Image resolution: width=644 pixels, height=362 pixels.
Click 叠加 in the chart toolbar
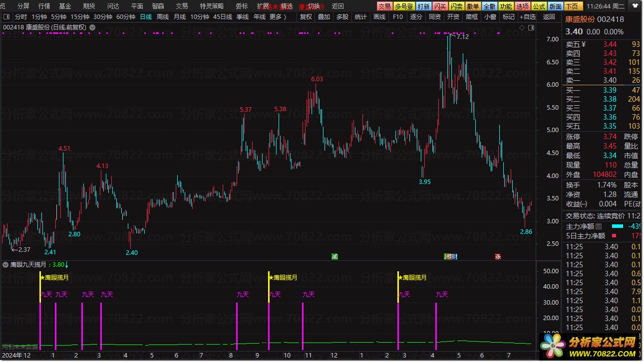324,16
